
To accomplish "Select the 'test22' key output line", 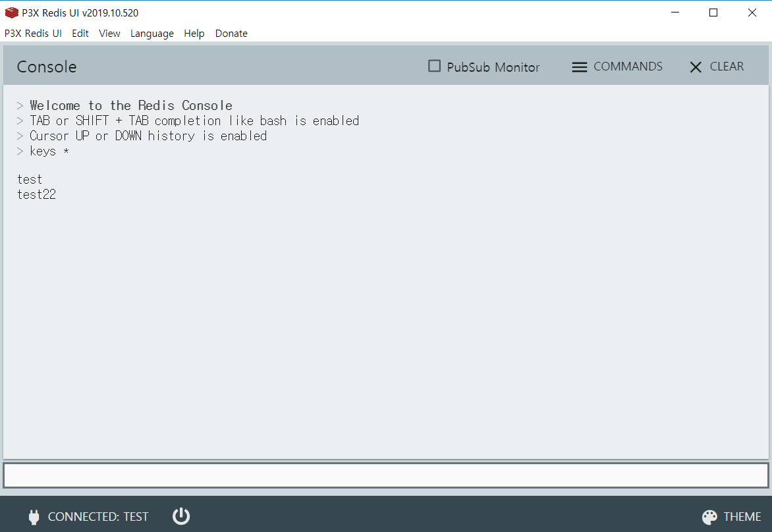I will 36,194.
